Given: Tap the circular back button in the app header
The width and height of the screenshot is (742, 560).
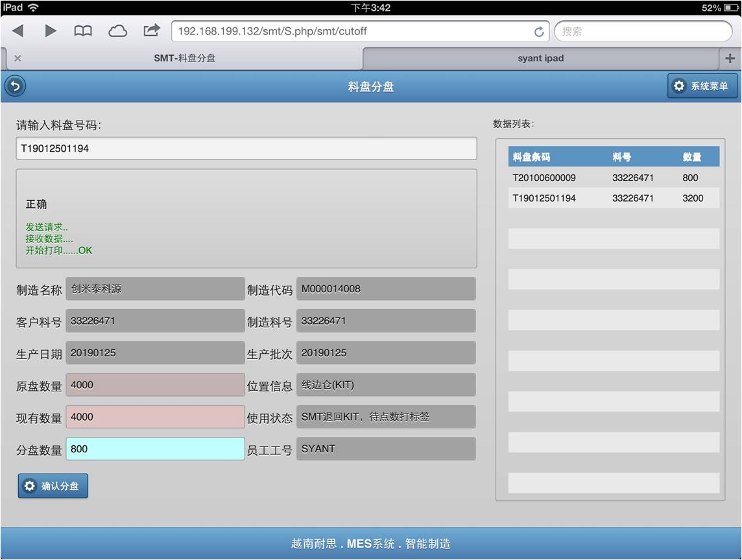Looking at the screenshot, I should pyautogui.click(x=15, y=86).
